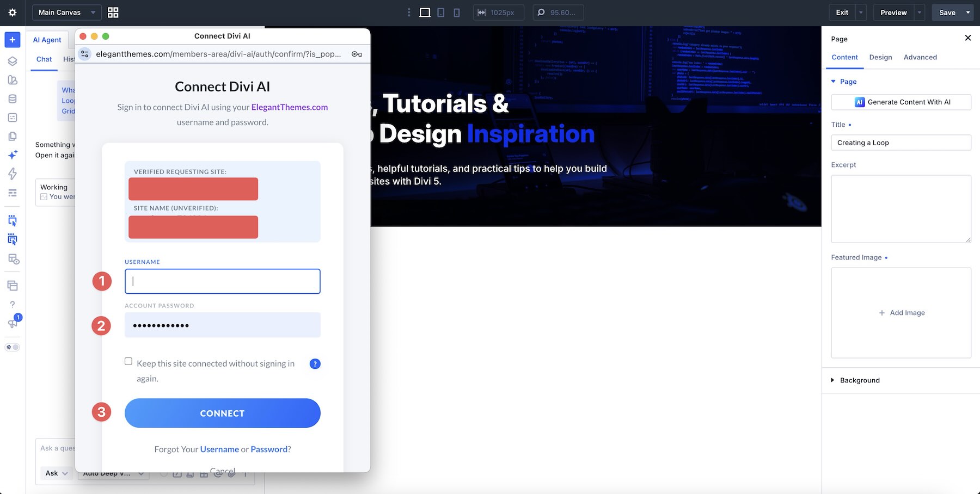Image resolution: width=980 pixels, height=494 pixels.
Task: Open the dropdown arrow next to Save
Action: [x=968, y=13]
